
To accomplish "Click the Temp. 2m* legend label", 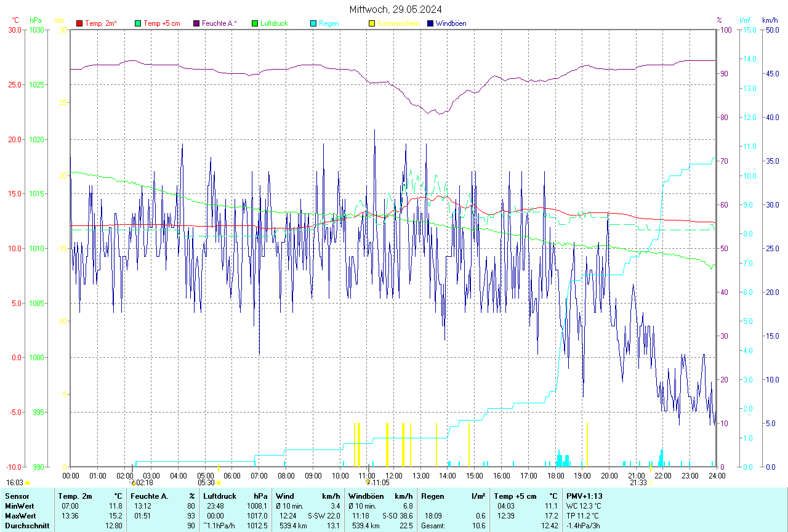I will pos(101,23).
